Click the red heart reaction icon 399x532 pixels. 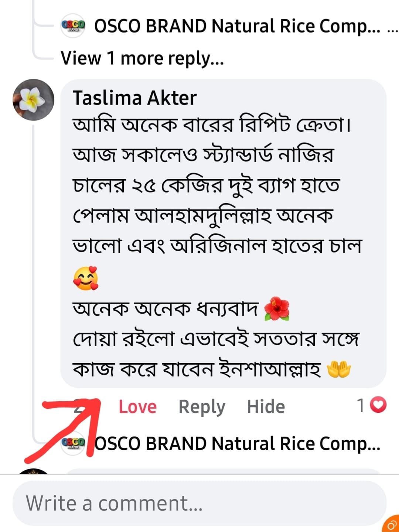378,405
